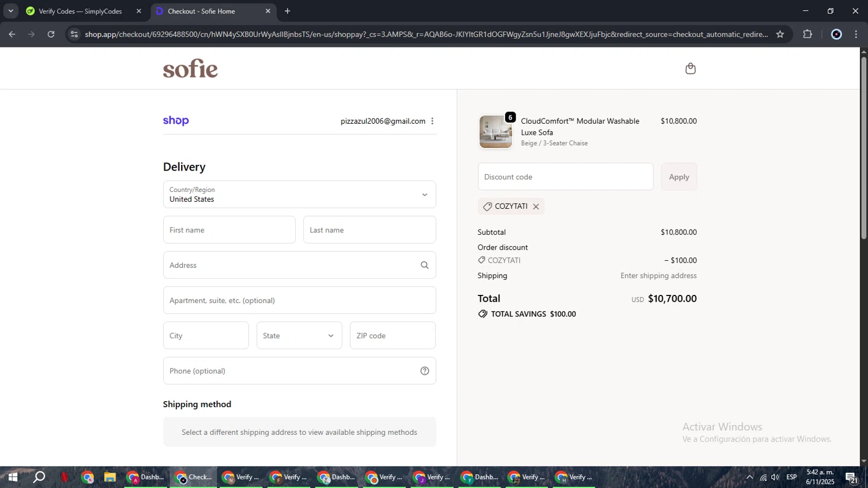This screenshot has height=488, width=868.
Task: Open the browser extensions menu
Action: click(x=808, y=34)
